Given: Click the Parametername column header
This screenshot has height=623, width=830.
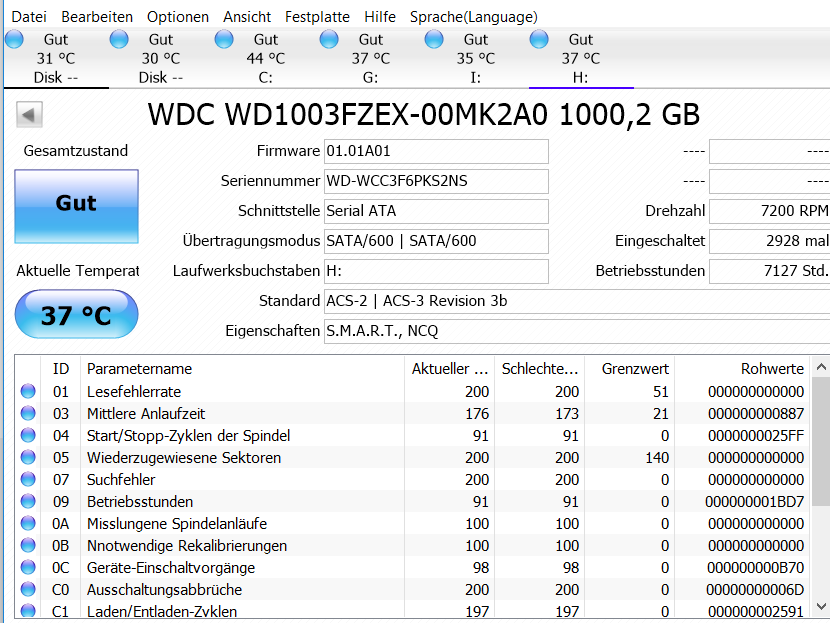Looking at the screenshot, I should pos(242,369).
